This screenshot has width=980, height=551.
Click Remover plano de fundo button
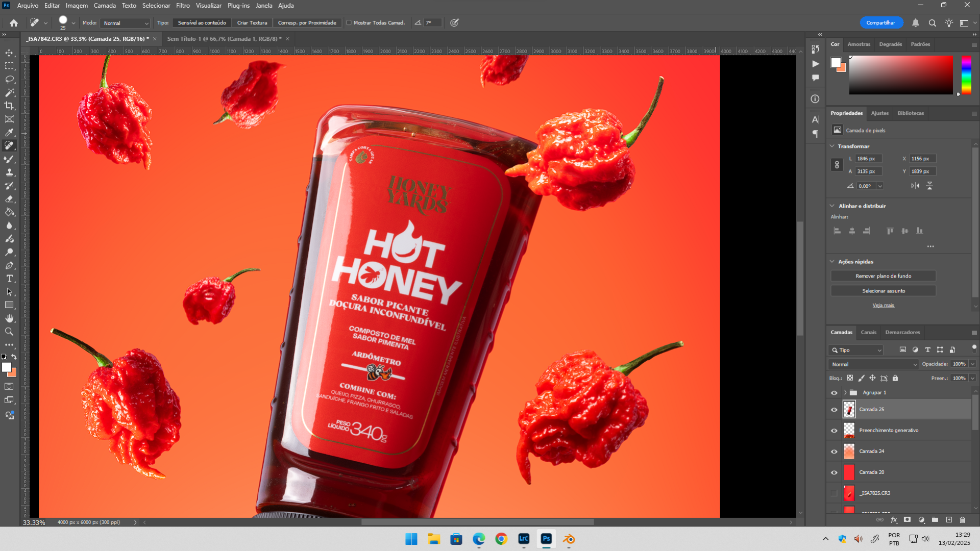point(883,276)
